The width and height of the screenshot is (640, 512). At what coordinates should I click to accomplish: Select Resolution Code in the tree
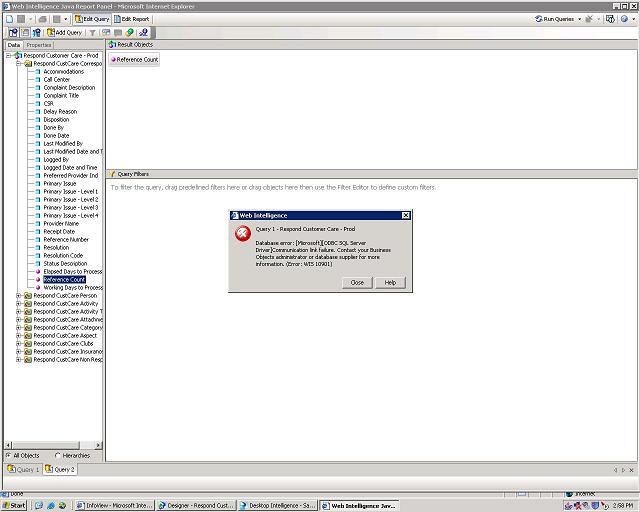(63, 256)
